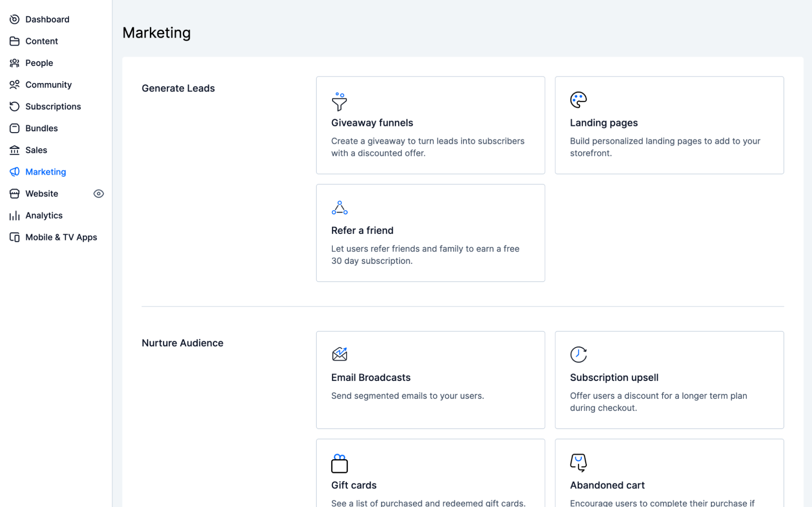The image size is (812, 507).
Task: Open Mobile & TV Apps section
Action: (x=61, y=237)
